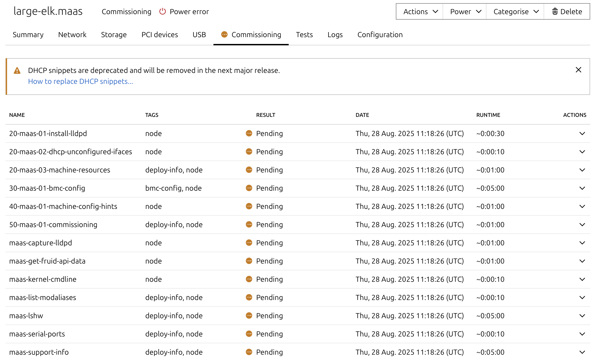Click the orange warning triangle icon
The width and height of the screenshot is (597, 364).
click(x=17, y=71)
